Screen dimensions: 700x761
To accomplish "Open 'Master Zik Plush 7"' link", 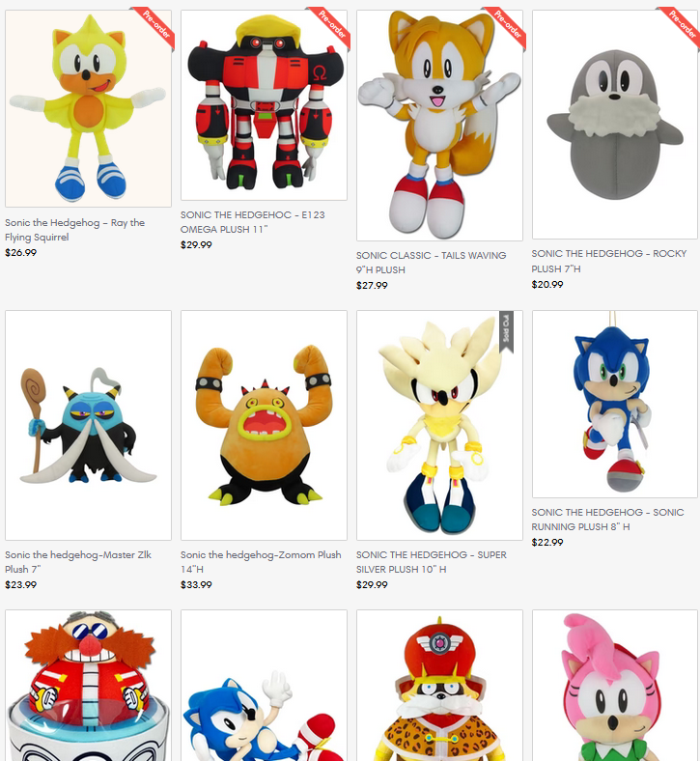I will 78,561.
